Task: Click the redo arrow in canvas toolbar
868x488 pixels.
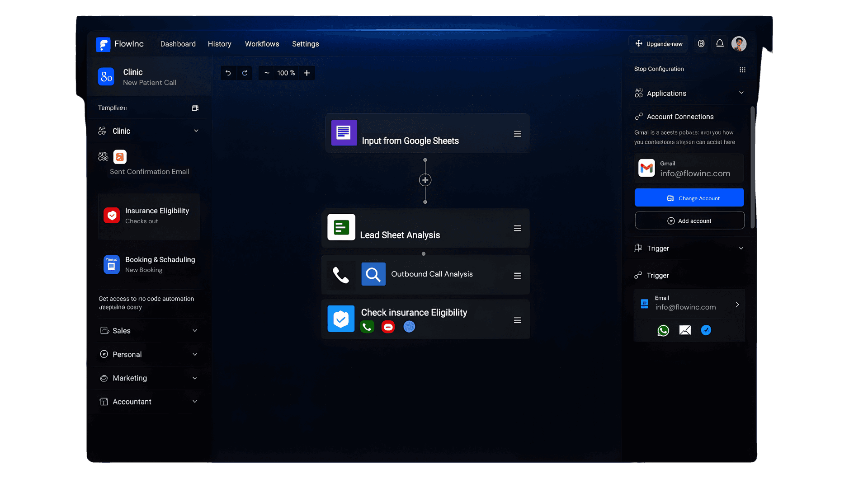Action: 245,73
